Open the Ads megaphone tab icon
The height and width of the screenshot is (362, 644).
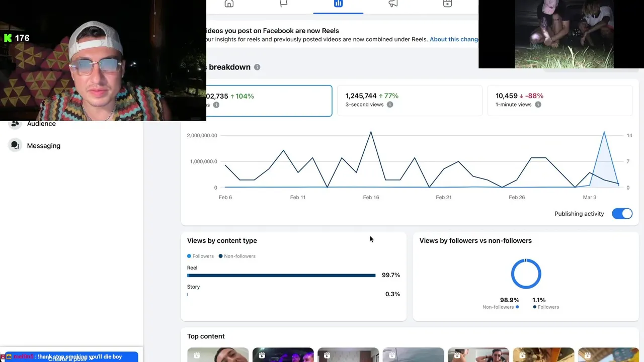(393, 4)
